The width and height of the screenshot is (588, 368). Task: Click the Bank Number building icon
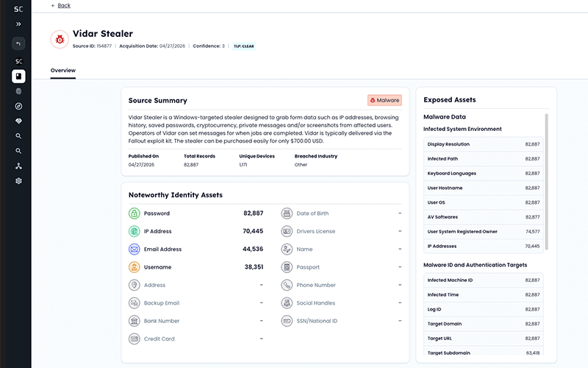135,321
